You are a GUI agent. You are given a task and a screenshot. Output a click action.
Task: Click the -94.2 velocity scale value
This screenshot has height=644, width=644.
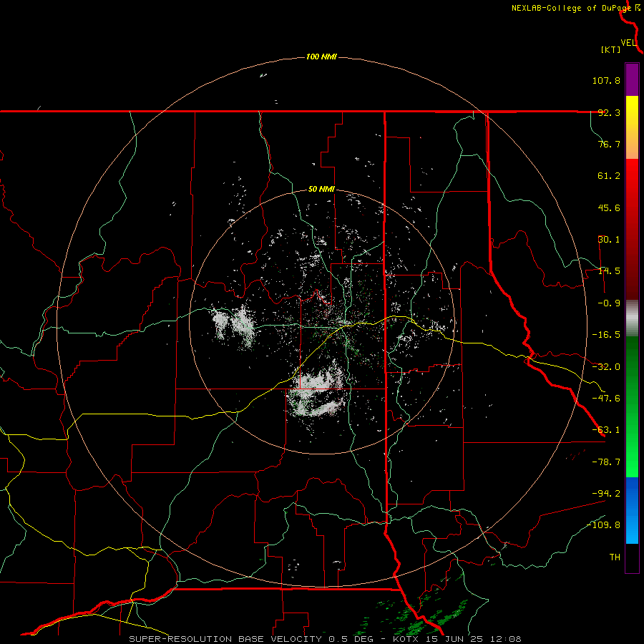(606, 493)
